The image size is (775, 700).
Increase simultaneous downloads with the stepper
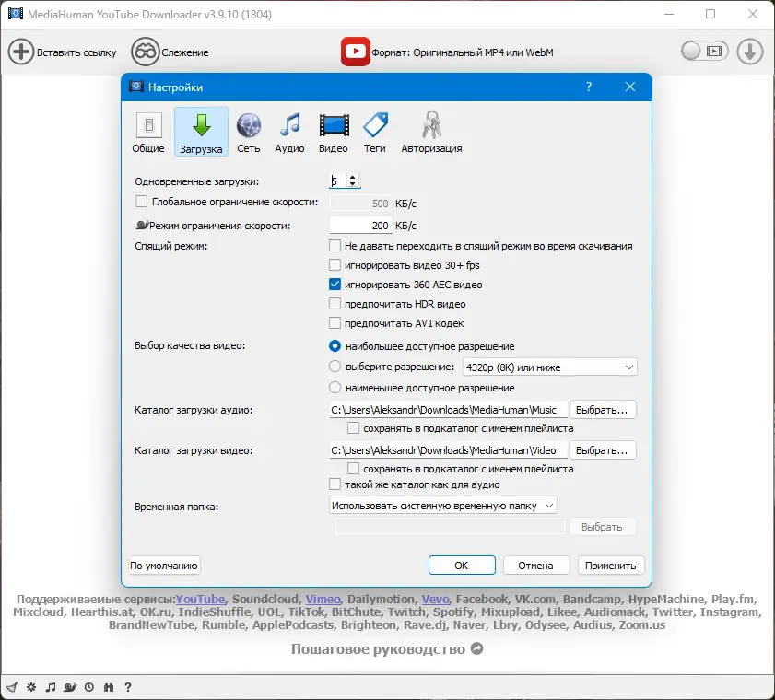click(x=354, y=176)
